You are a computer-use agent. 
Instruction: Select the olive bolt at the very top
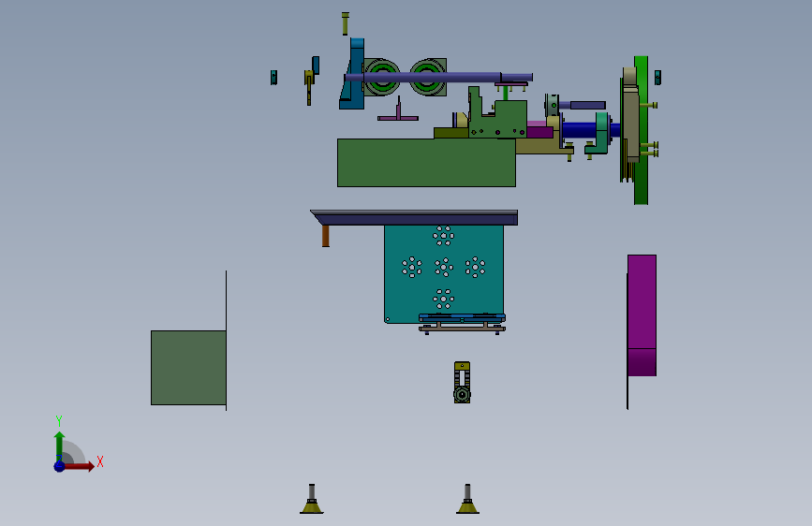pos(346,23)
